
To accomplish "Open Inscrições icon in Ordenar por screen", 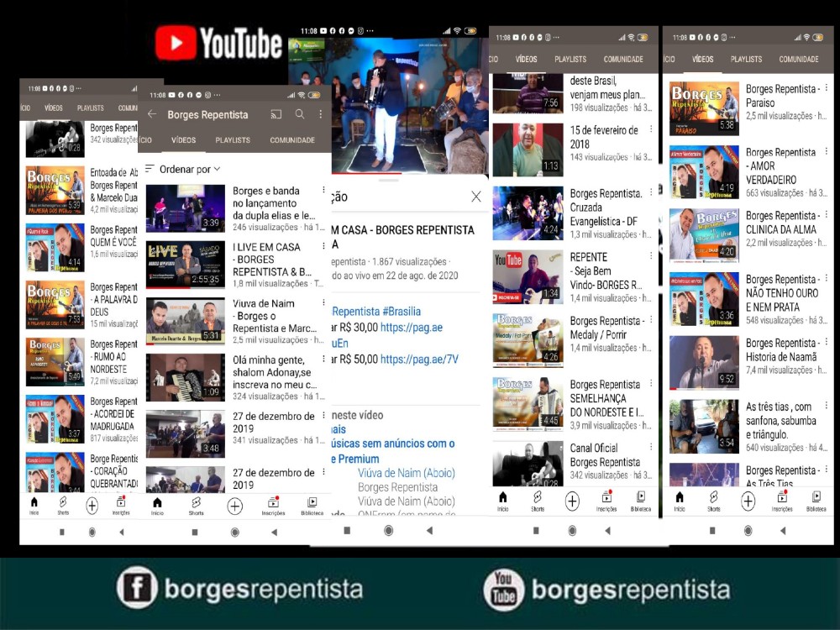I will coord(273,506).
